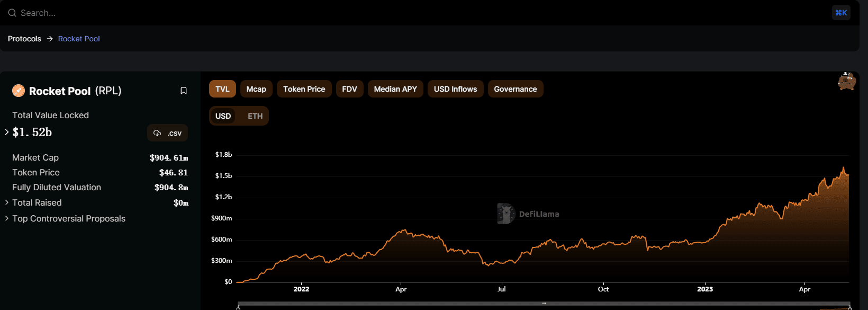Click the Rocket Pool orange logo icon

pos(19,91)
